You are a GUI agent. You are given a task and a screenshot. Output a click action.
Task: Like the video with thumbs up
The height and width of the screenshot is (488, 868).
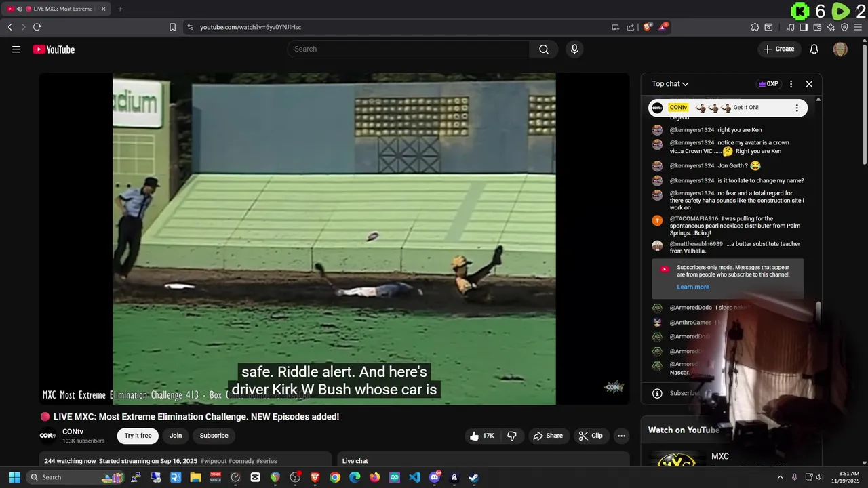coord(481,436)
